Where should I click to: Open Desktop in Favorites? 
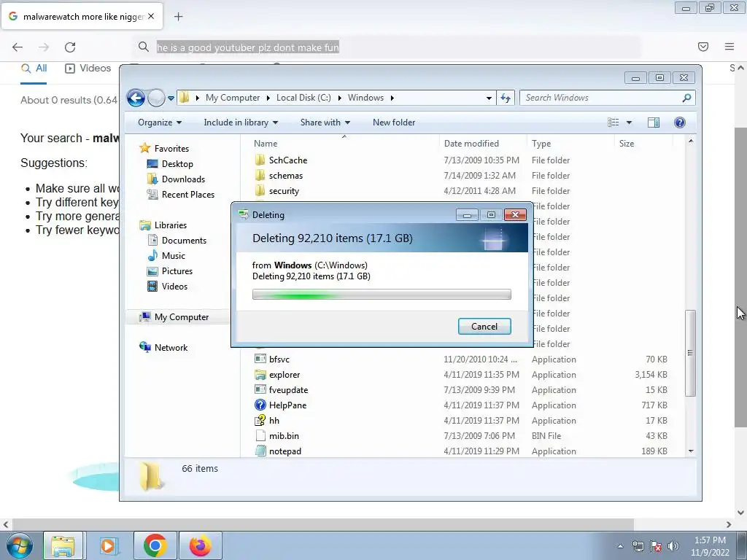171,164
